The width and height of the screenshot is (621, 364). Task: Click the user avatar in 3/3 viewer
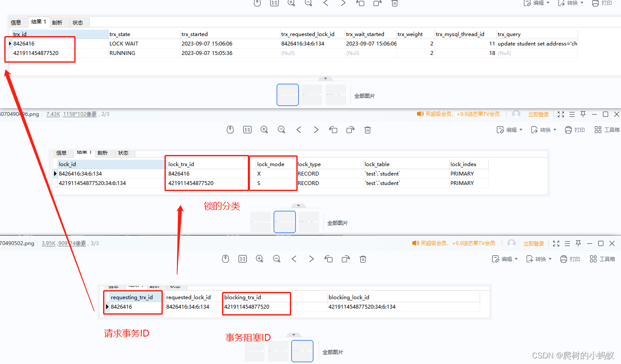pos(511,243)
